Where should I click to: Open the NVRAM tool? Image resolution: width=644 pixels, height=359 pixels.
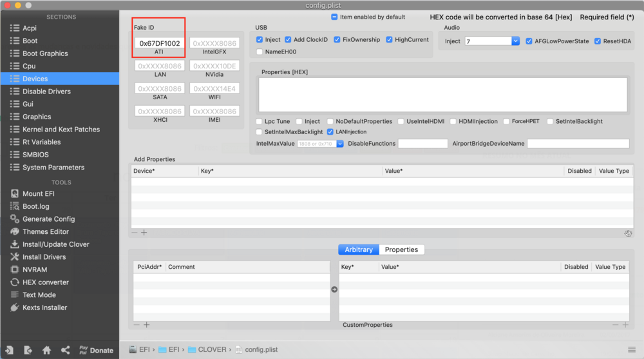pos(35,269)
